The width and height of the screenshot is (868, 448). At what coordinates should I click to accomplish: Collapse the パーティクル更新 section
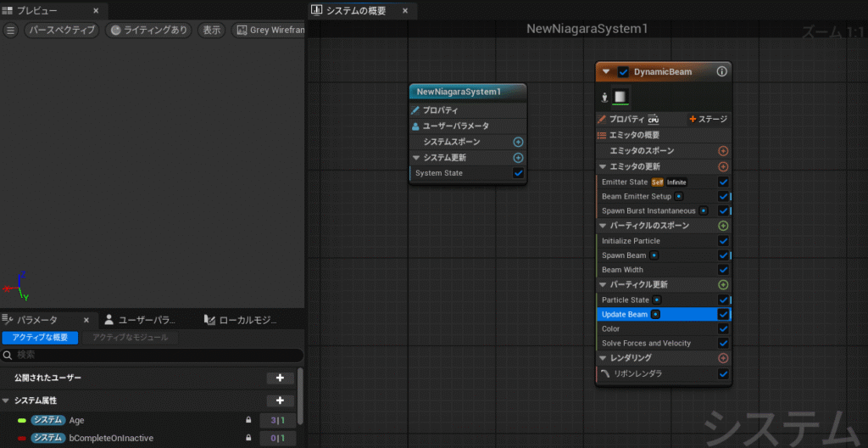click(x=603, y=284)
